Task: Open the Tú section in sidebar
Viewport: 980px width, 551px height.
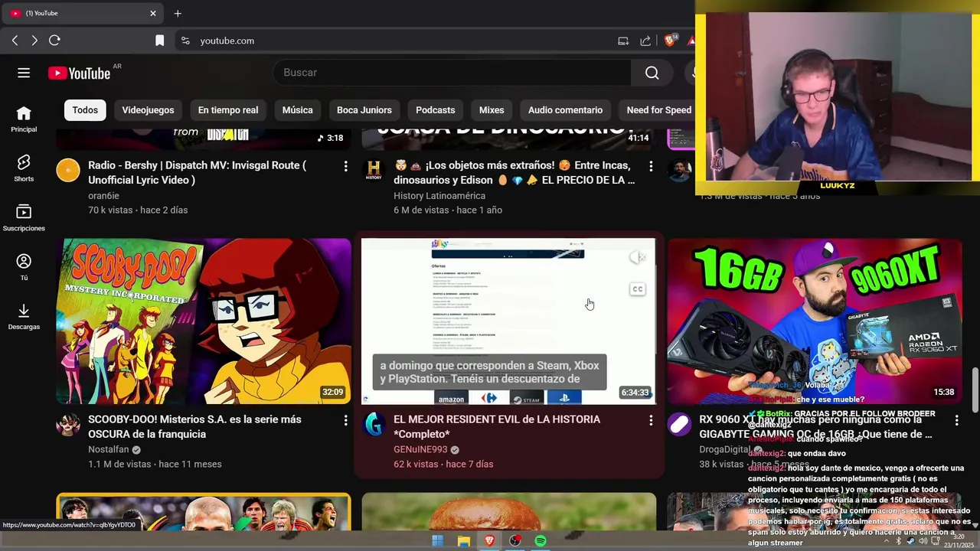Action: (x=24, y=267)
